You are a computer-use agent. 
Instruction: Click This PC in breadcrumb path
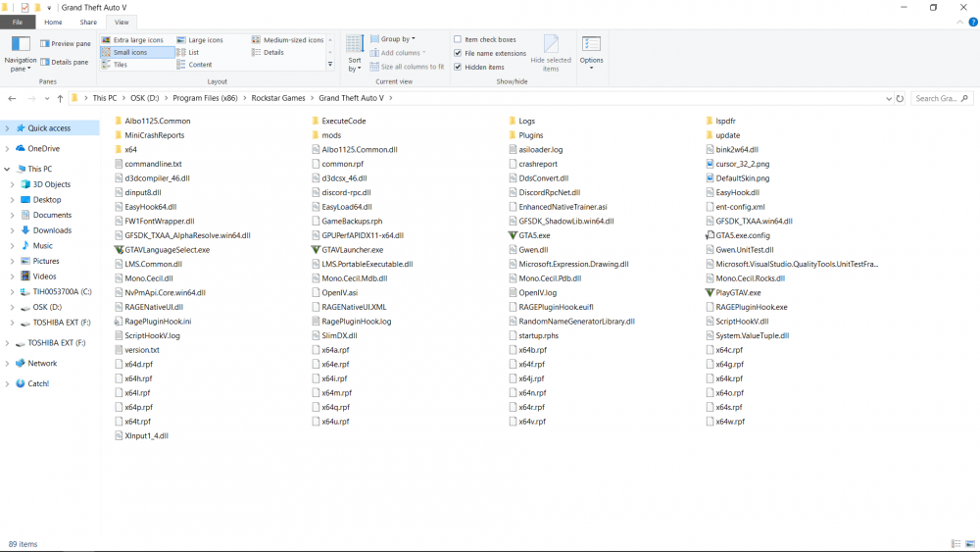tap(105, 98)
